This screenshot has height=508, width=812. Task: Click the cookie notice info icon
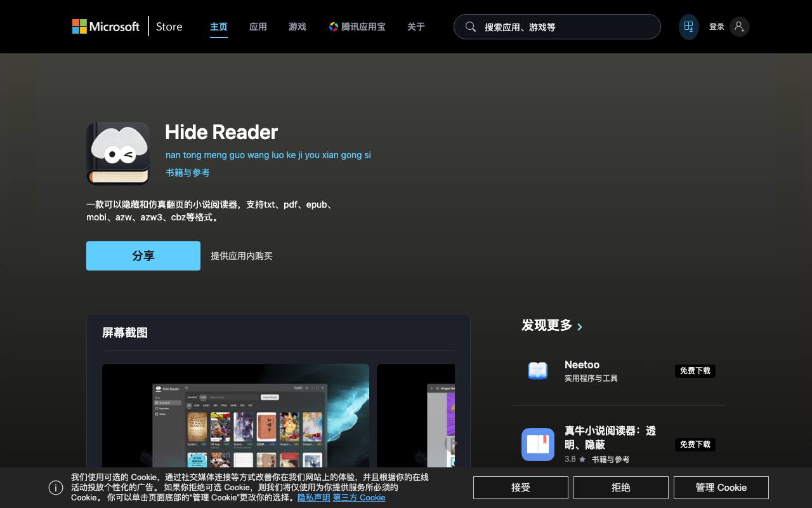coord(56,488)
